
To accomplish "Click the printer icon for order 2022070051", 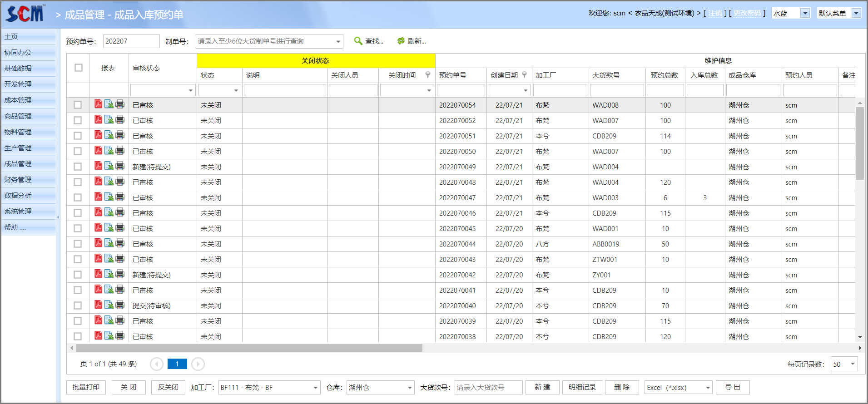I will (x=120, y=135).
